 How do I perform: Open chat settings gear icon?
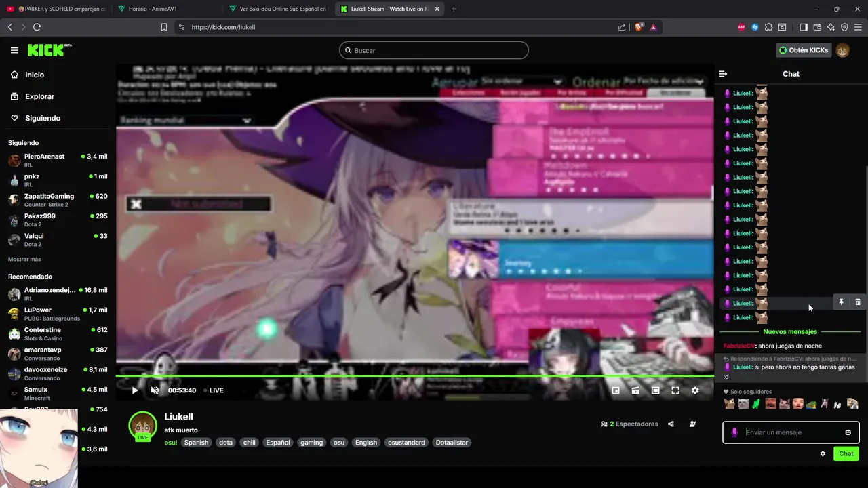[823, 454]
